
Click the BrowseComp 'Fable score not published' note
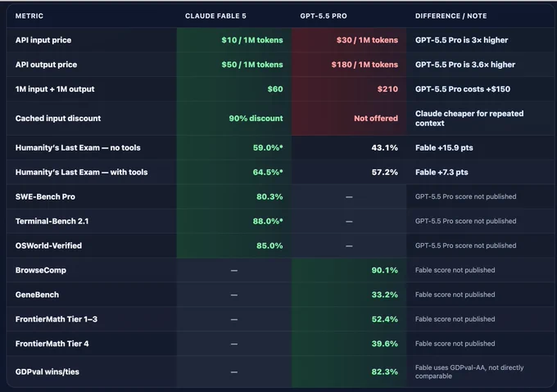coord(455,270)
